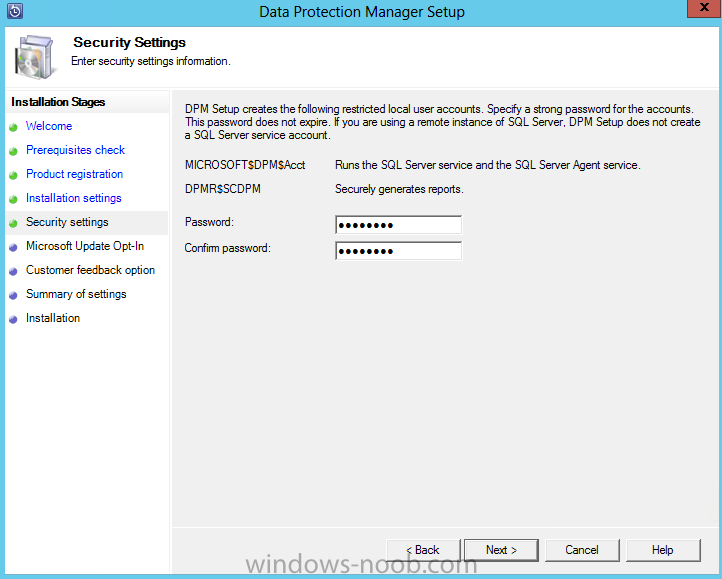Select the Security settings stage
The image size is (722, 579).
67,222
